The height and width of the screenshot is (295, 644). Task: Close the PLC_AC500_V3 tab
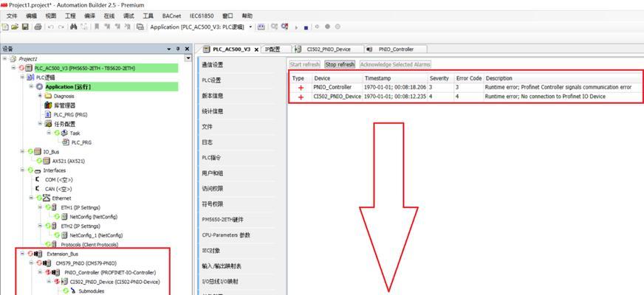click(257, 49)
